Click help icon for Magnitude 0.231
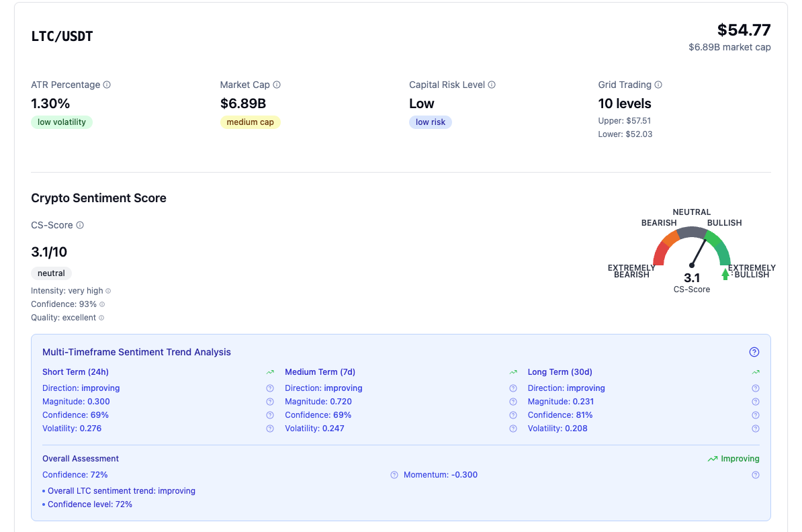Screen dimensions: 802x532 click(x=756, y=402)
